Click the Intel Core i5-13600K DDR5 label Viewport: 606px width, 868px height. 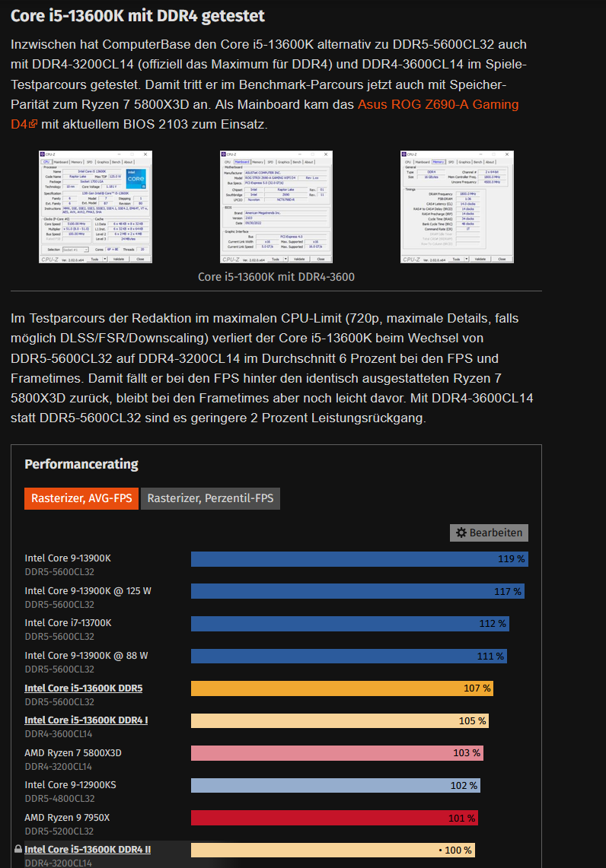pos(84,688)
